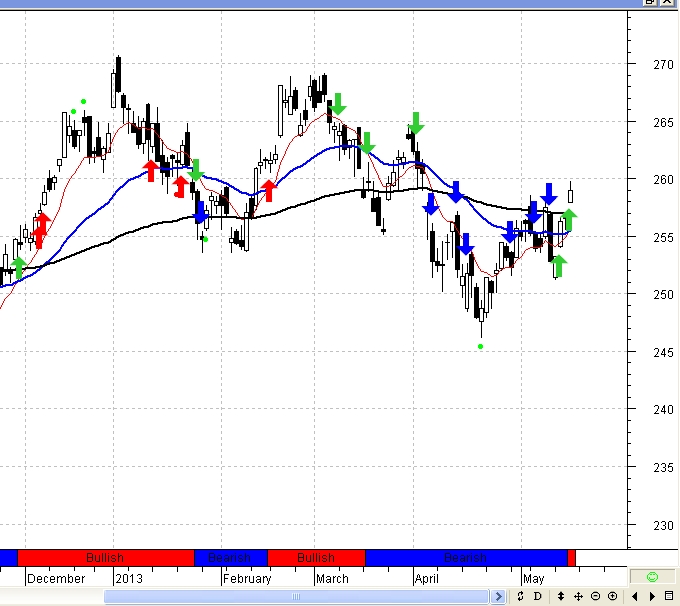Click the D daily periodicity button
This screenshot has width=680, height=606.
pyautogui.click(x=537, y=597)
